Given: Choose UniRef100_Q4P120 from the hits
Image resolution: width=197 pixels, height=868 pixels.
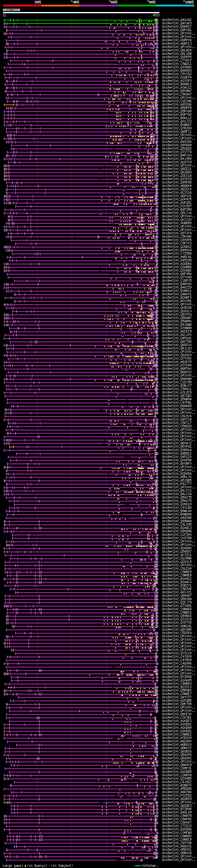Looking at the screenshot, I should coord(177,457).
